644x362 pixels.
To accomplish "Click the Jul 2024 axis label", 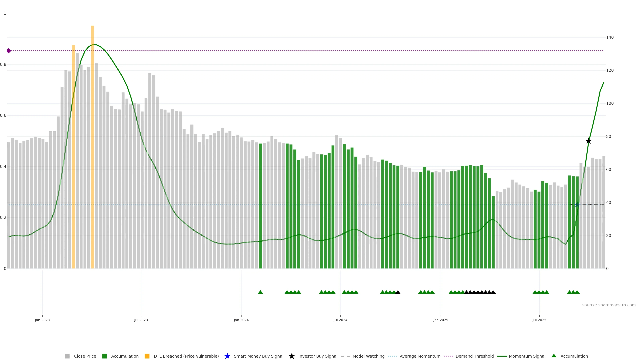I will (340, 320).
